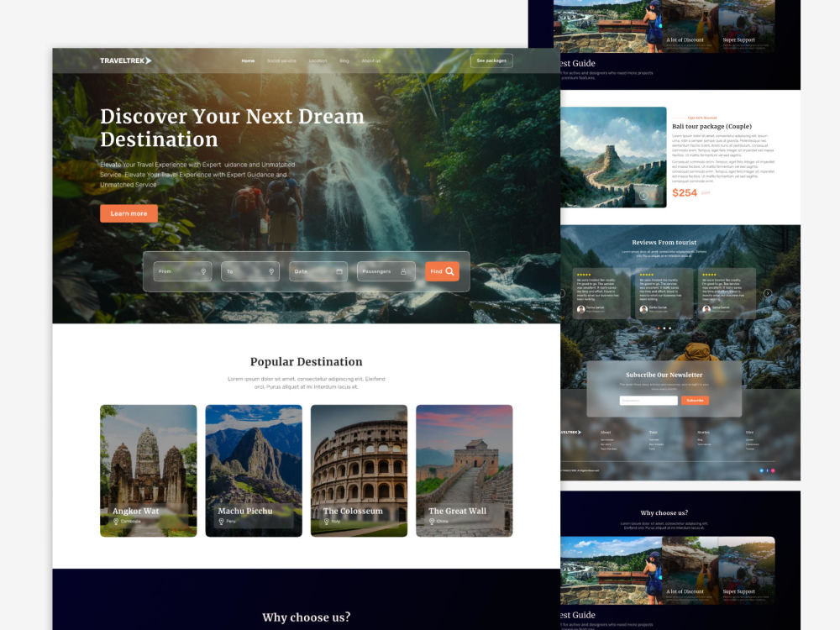
Task: Click the footer Tour column heading
Action: [x=653, y=433]
